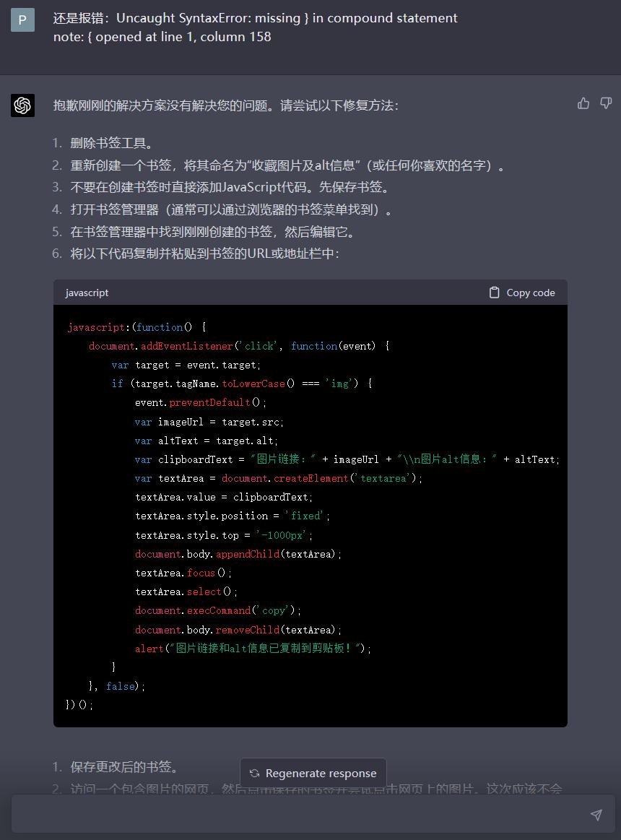Select the javascript language label
This screenshot has height=840, width=621.
tap(87, 292)
